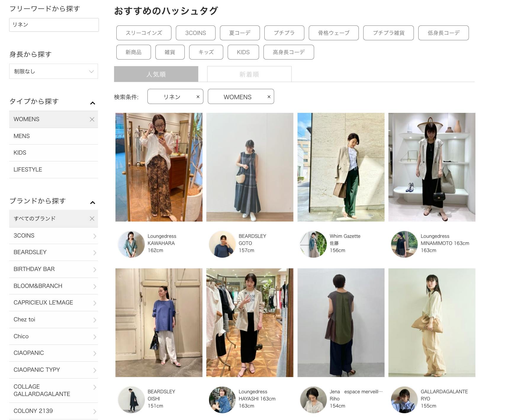
Task: Open Riho's round profile avatar
Action: (313, 400)
